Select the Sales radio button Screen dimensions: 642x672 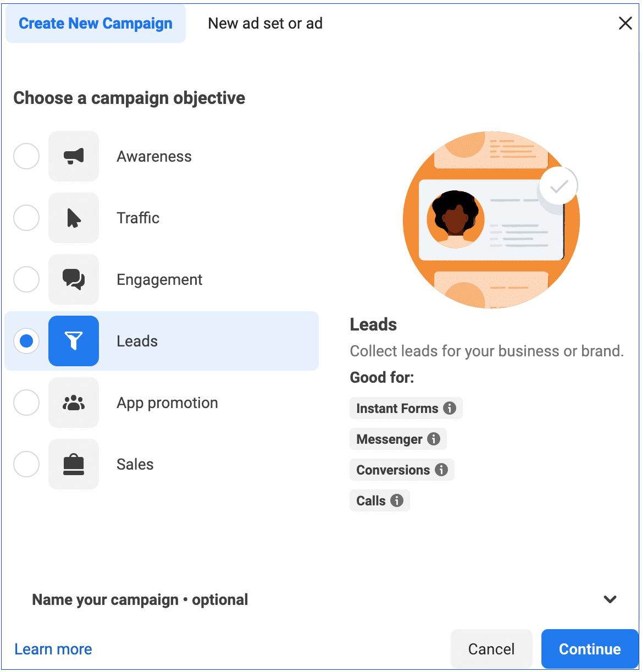tap(26, 464)
